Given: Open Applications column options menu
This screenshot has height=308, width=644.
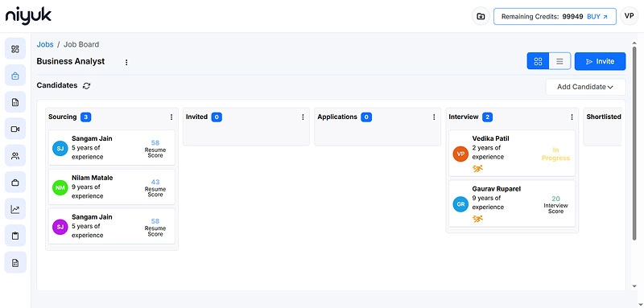Looking at the screenshot, I should pos(434,117).
